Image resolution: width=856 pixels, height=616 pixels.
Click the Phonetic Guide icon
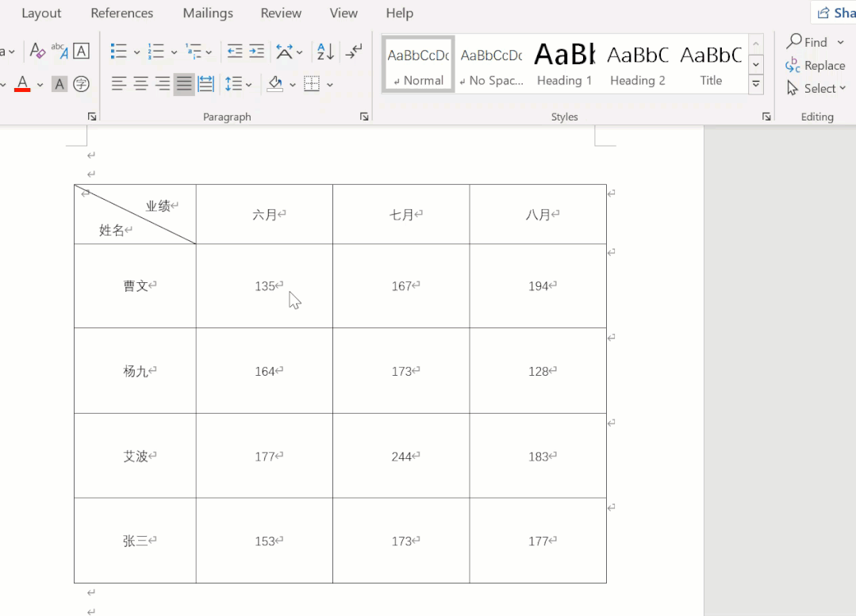59,52
